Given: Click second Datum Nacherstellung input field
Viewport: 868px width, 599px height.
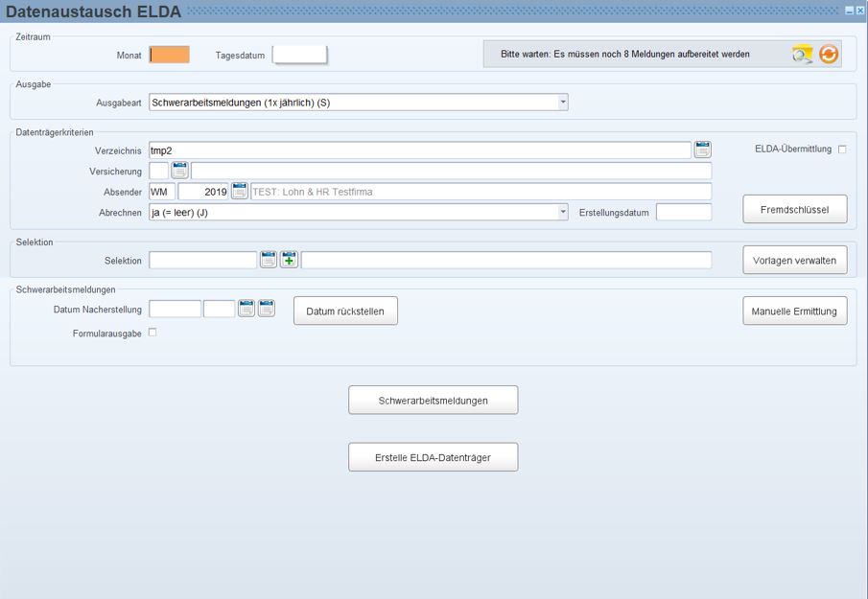Looking at the screenshot, I should (x=220, y=309).
